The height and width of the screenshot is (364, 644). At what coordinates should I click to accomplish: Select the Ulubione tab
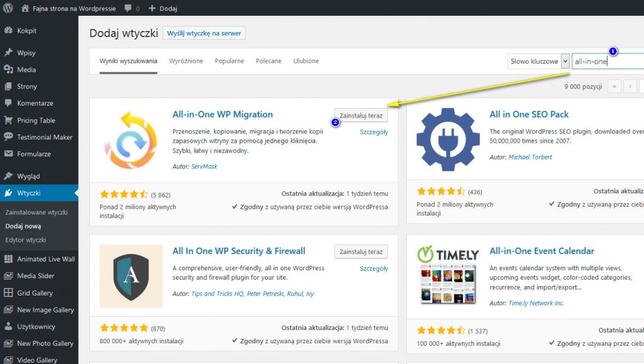[x=306, y=61]
